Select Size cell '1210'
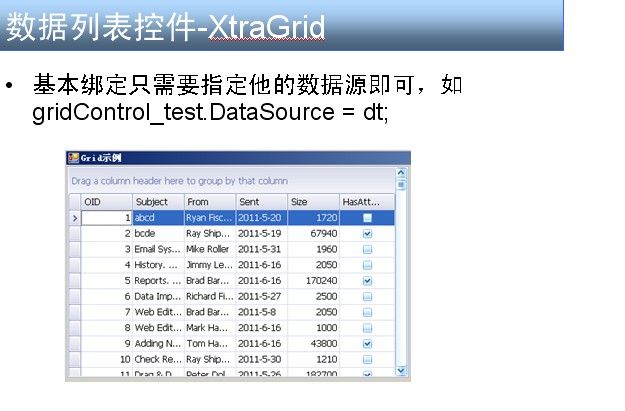Screen dimensions: 625x411 tap(313, 360)
